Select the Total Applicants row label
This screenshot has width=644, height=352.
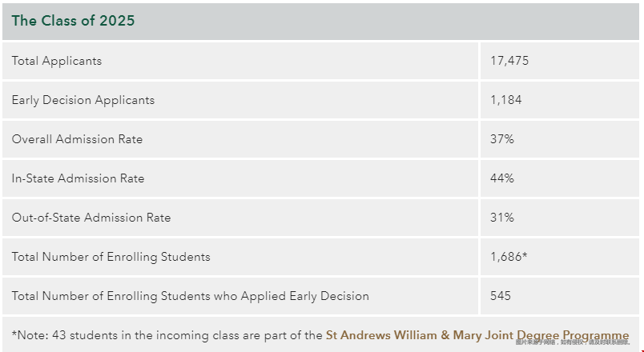pyautogui.click(x=57, y=61)
